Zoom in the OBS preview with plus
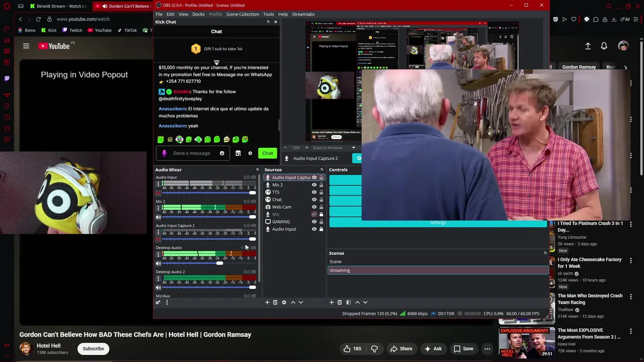The height and width of the screenshot is (362, 644). (x=306, y=148)
